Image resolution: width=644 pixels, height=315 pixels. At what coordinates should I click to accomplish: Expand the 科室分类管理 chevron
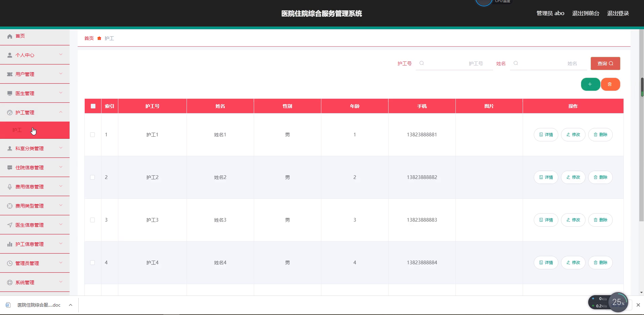(x=61, y=148)
